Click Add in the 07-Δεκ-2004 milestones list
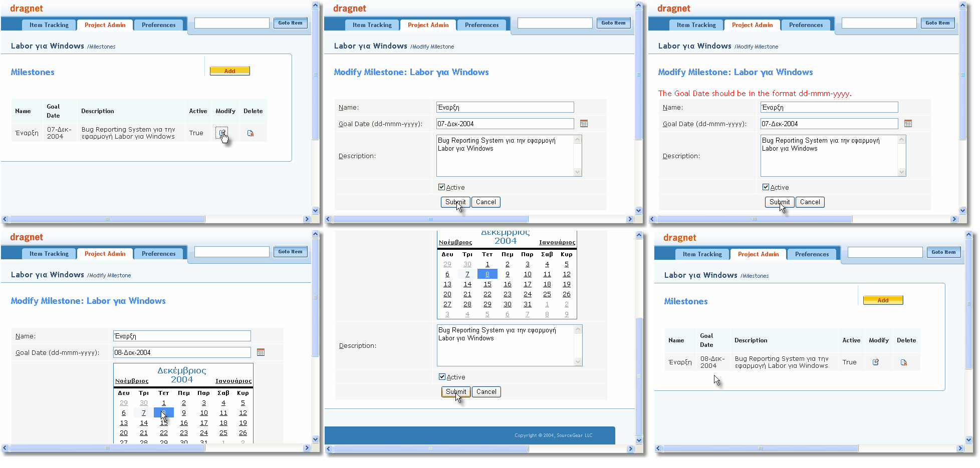This screenshot has height=468, width=980. pos(230,71)
